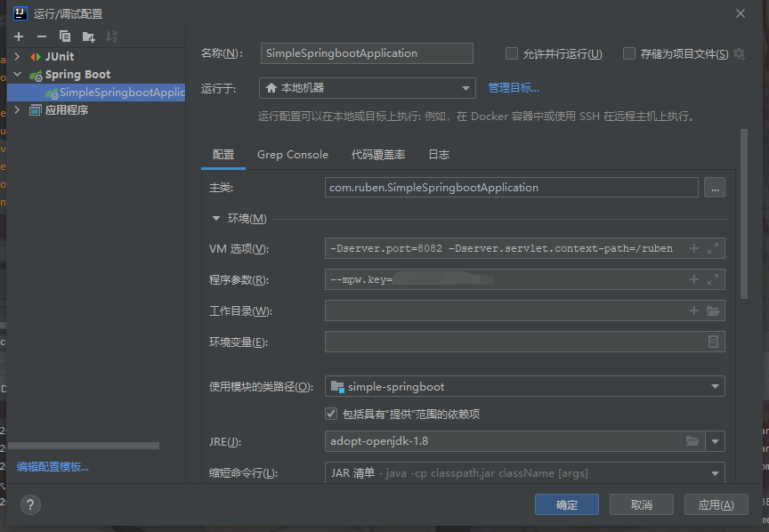
Task: Expand the VM options field editor
Action: 712,249
